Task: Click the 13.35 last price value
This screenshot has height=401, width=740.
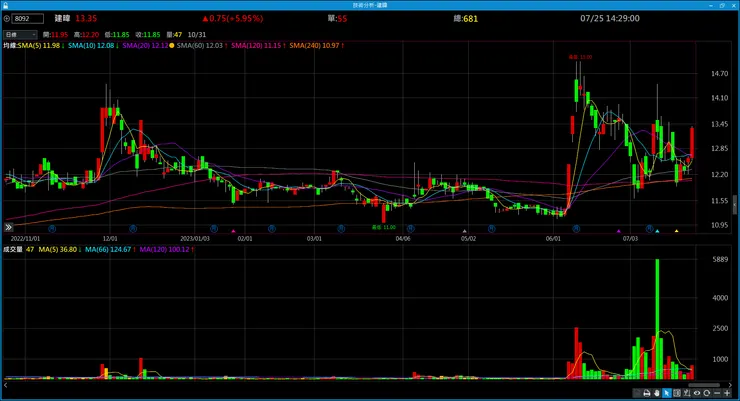Action: click(x=86, y=18)
